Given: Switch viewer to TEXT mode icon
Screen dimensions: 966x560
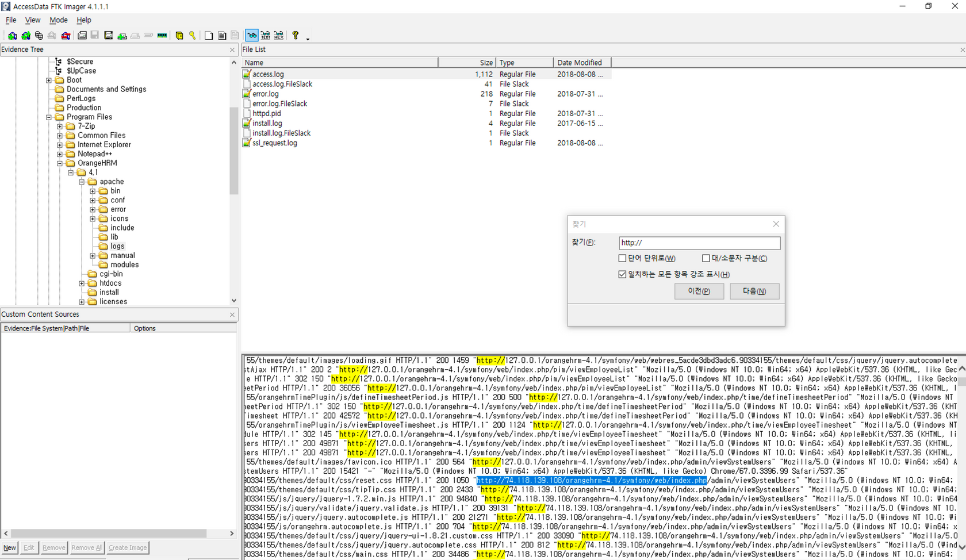Looking at the screenshot, I should (265, 36).
